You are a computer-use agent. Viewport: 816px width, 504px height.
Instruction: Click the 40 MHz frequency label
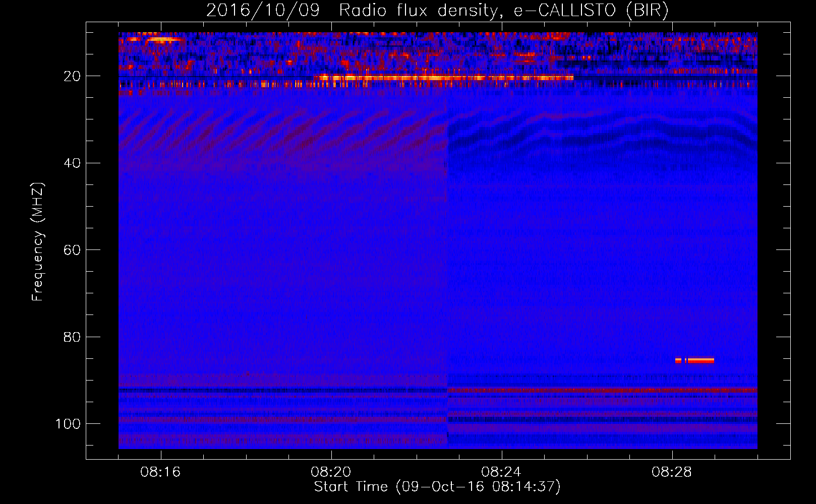coord(73,163)
